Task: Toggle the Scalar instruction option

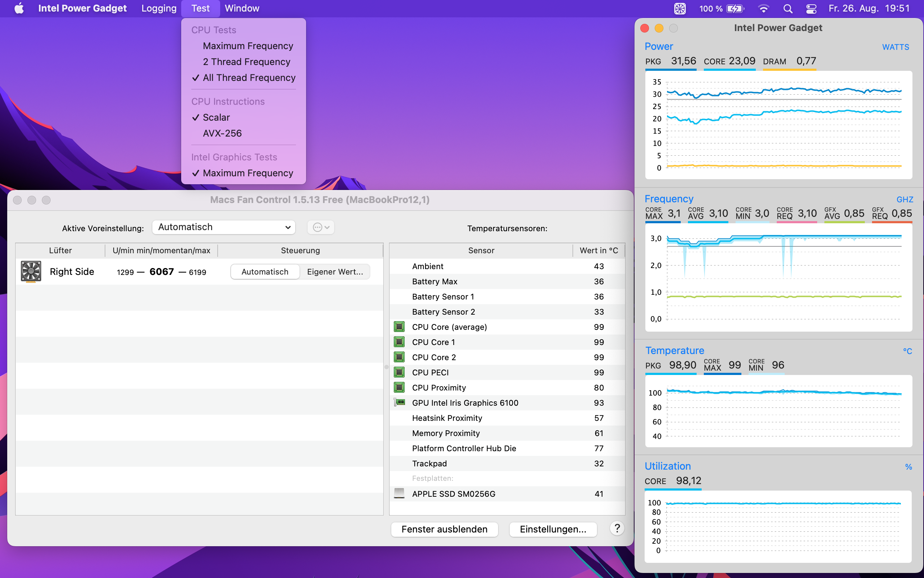Action: tap(244, 117)
